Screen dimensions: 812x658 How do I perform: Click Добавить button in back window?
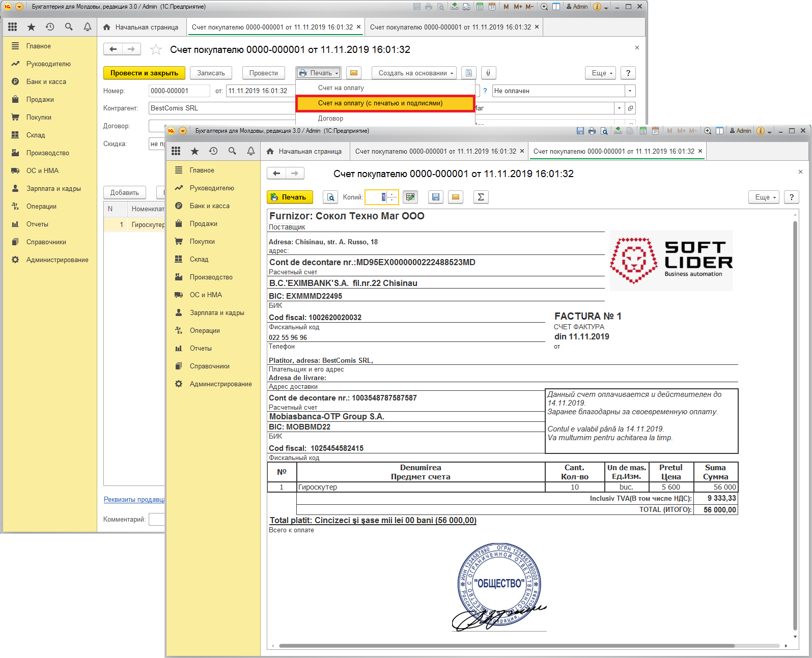125,192
